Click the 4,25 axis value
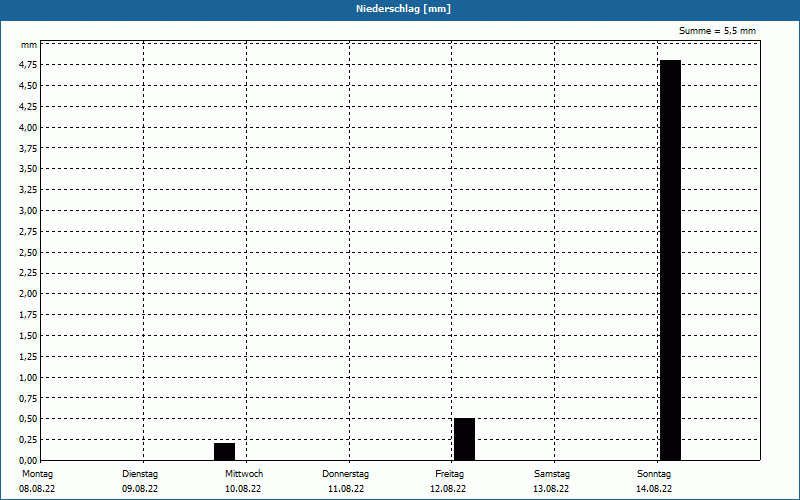Screen dimensions: 800x500 [x=29, y=107]
